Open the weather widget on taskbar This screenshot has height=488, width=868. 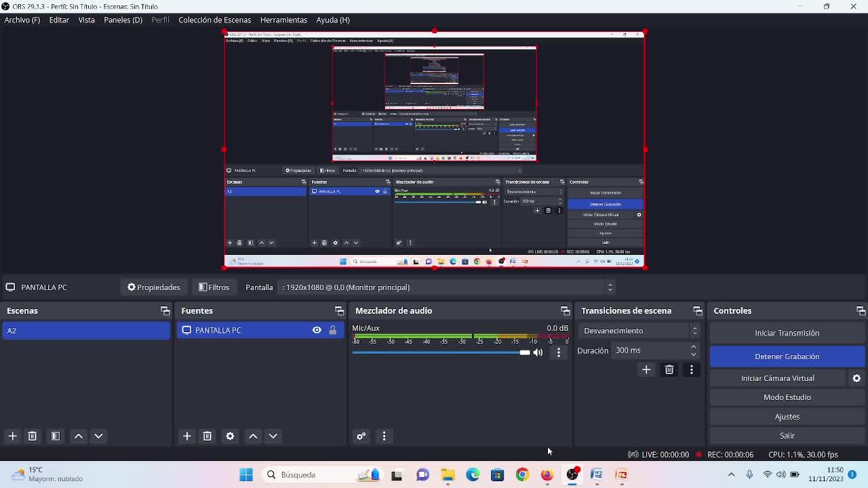point(47,474)
